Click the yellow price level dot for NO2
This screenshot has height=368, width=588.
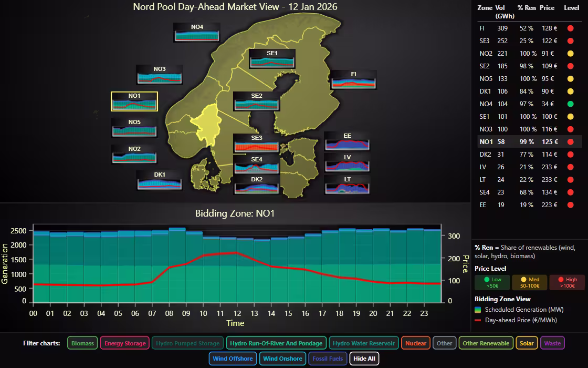click(x=570, y=54)
